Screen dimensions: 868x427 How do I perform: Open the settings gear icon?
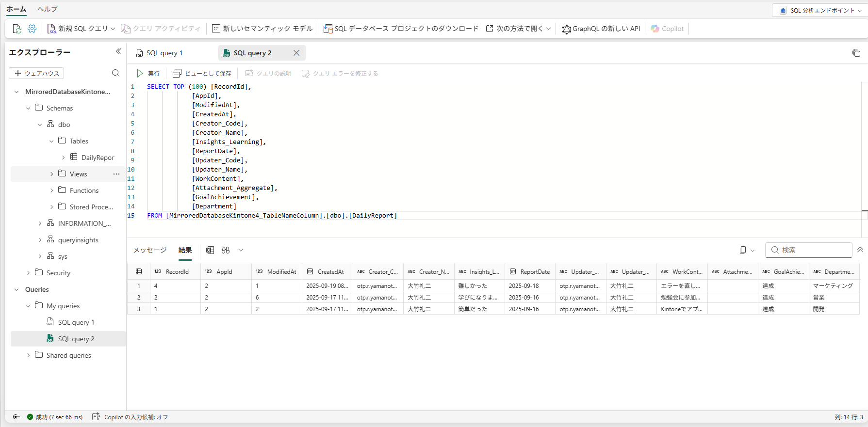point(32,29)
